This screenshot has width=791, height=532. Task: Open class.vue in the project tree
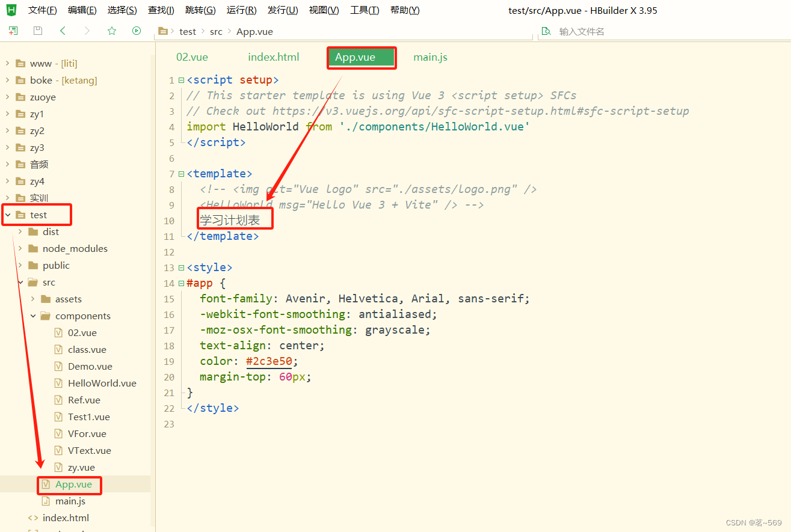87,349
